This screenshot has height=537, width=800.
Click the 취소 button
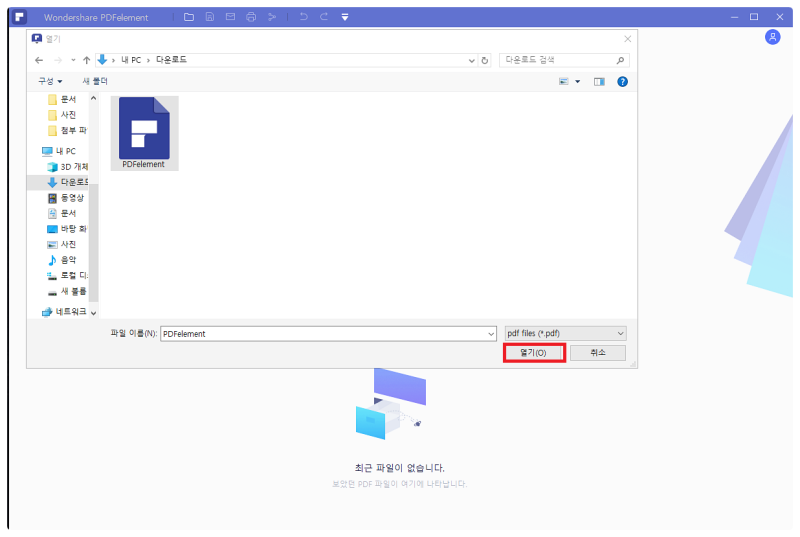597,352
